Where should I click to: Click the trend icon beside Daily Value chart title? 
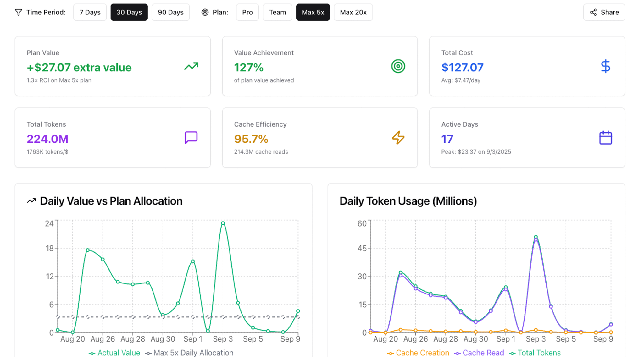31,200
